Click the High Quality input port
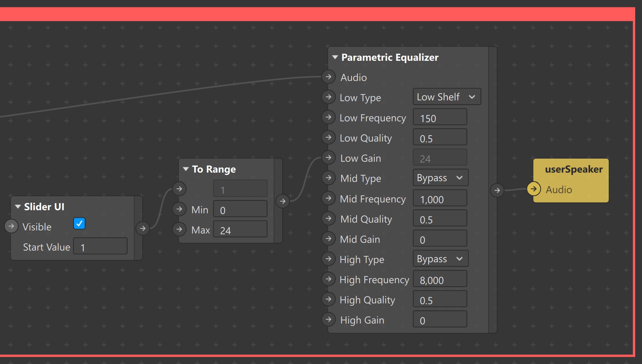This screenshot has width=642, height=364. (x=328, y=299)
